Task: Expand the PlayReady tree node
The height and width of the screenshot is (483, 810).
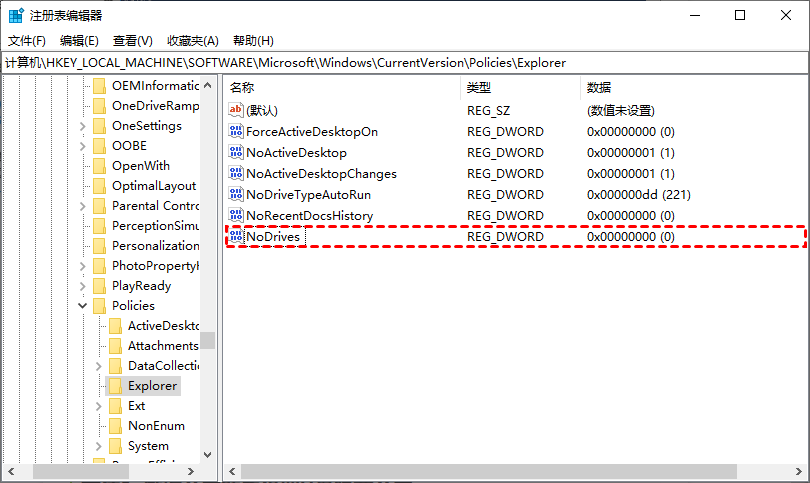Action: tap(83, 286)
